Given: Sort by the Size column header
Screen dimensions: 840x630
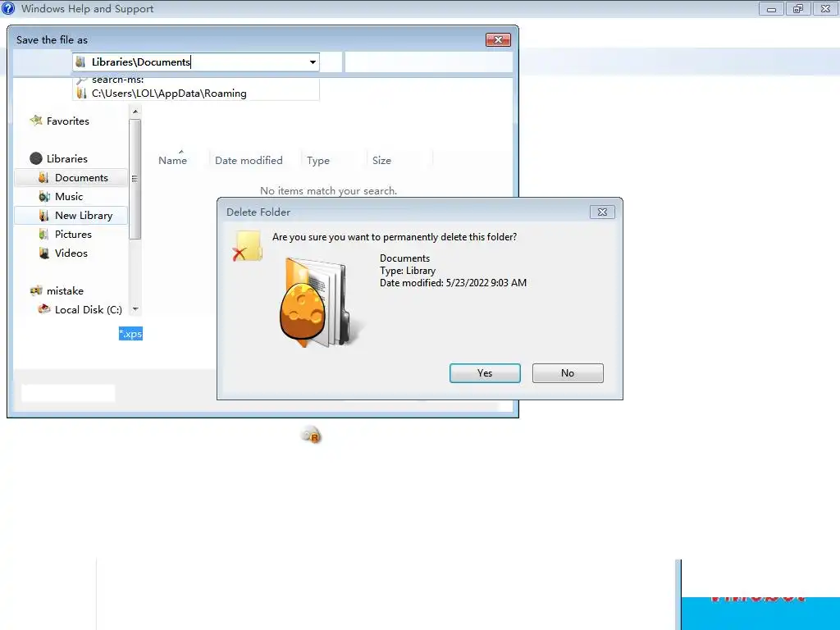Looking at the screenshot, I should click(381, 160).
